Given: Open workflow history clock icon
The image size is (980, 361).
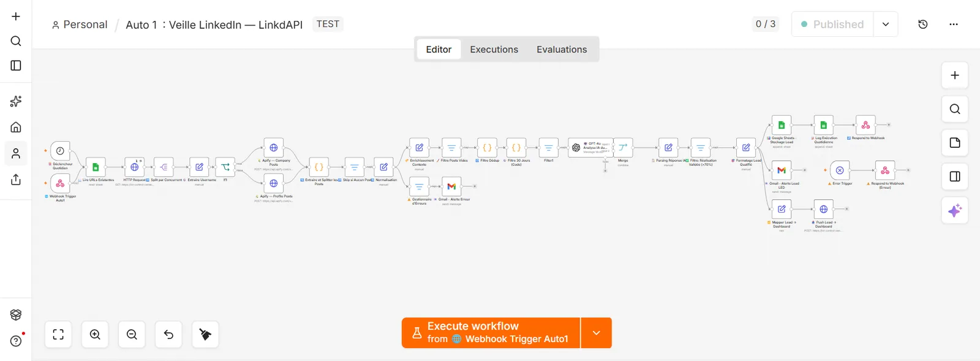Looking at the screenshot, I should coord(923,25).
